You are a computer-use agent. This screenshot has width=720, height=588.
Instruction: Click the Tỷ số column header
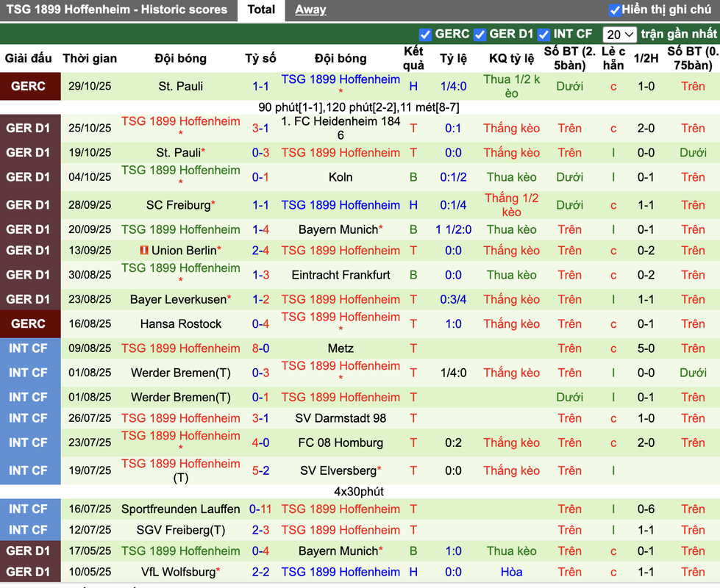click(x=260, y=58)
